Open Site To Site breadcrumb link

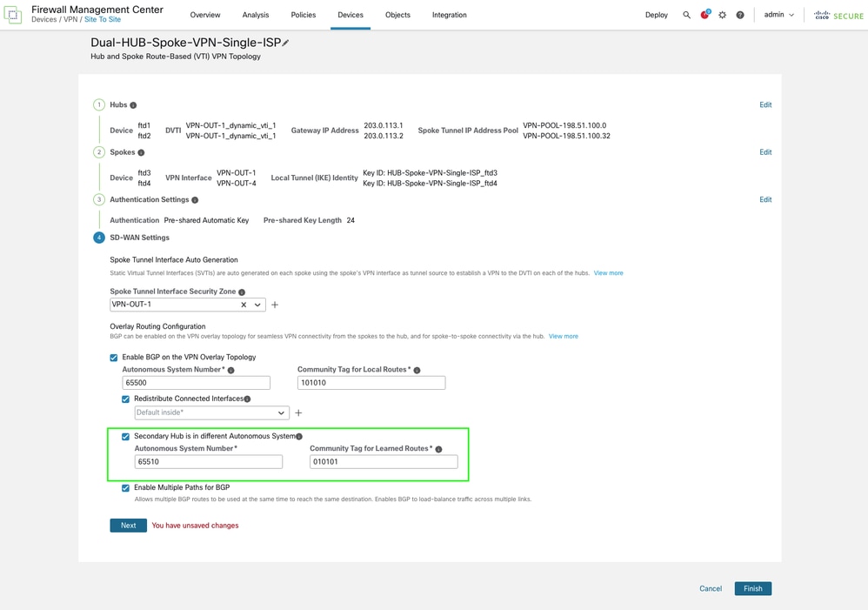tap(103, 19)
